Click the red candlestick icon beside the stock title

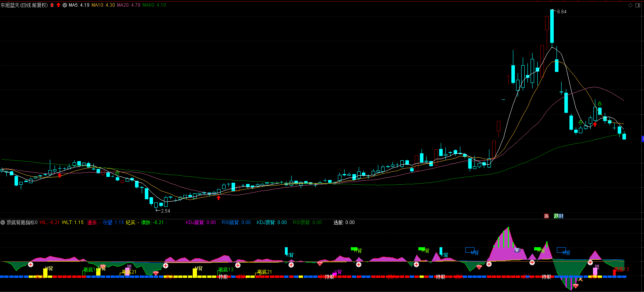[52, 5]
